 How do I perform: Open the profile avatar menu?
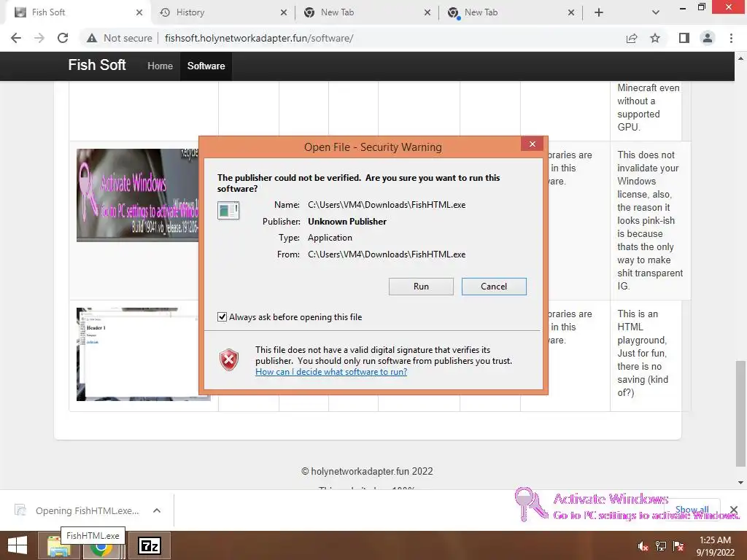pyautogui.click(x=708, y=38)
